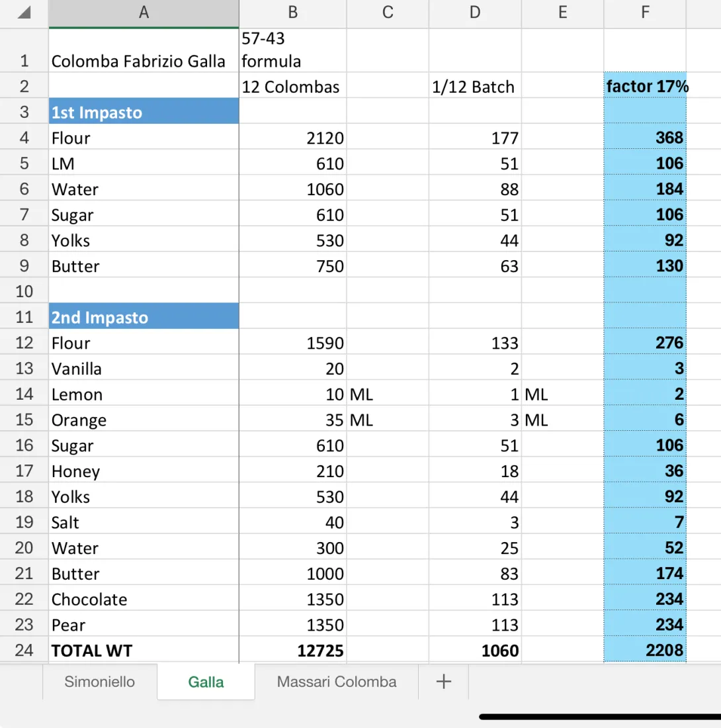Select column A header
The height and width of the screenshot is (728, 721).
144,13
